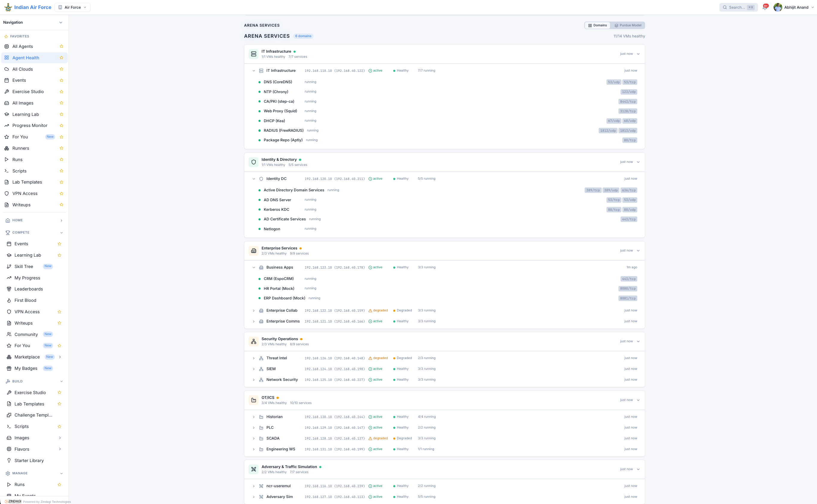Select the Domains view tab
This screenshot has height=504, width=817.
click(x=597, y=25)
